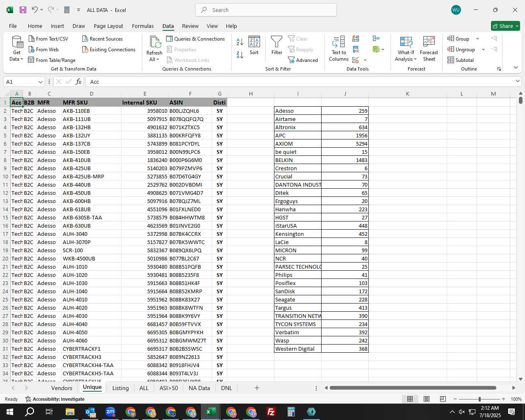Switch to the Listing sheet tab
525x420 pixels.
tap(120, 388)
